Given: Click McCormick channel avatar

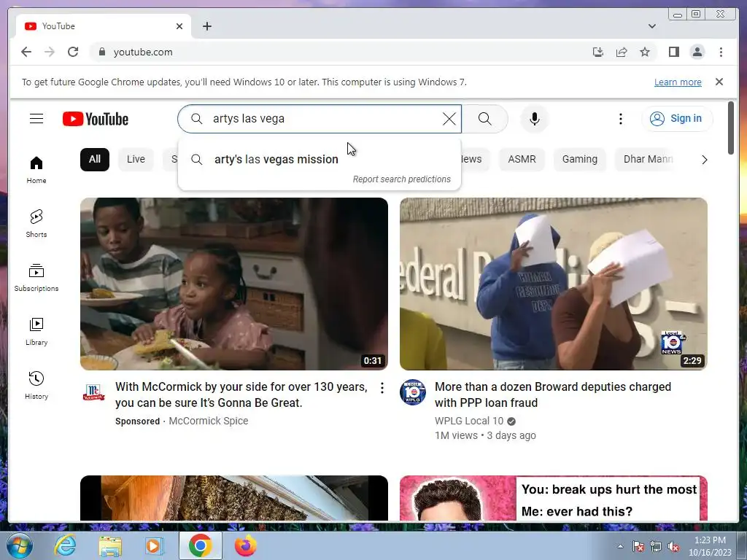Looking at the screenshot, I should click(93, 392).
